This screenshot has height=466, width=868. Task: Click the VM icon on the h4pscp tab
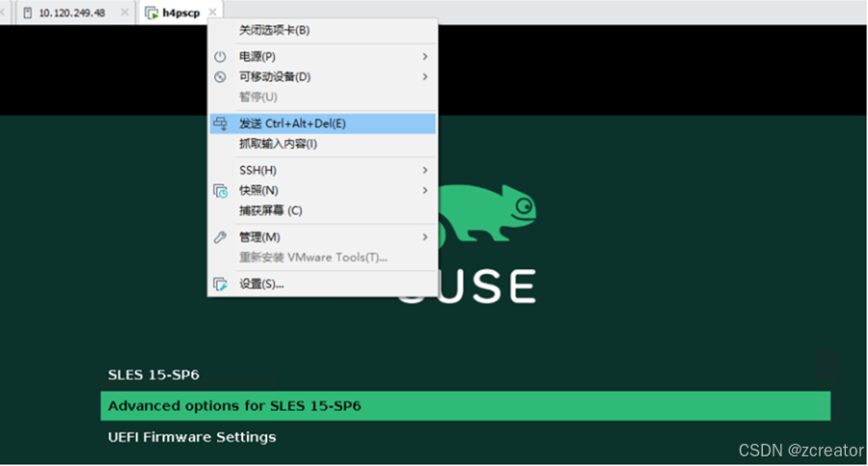click(x=151, y=13)
